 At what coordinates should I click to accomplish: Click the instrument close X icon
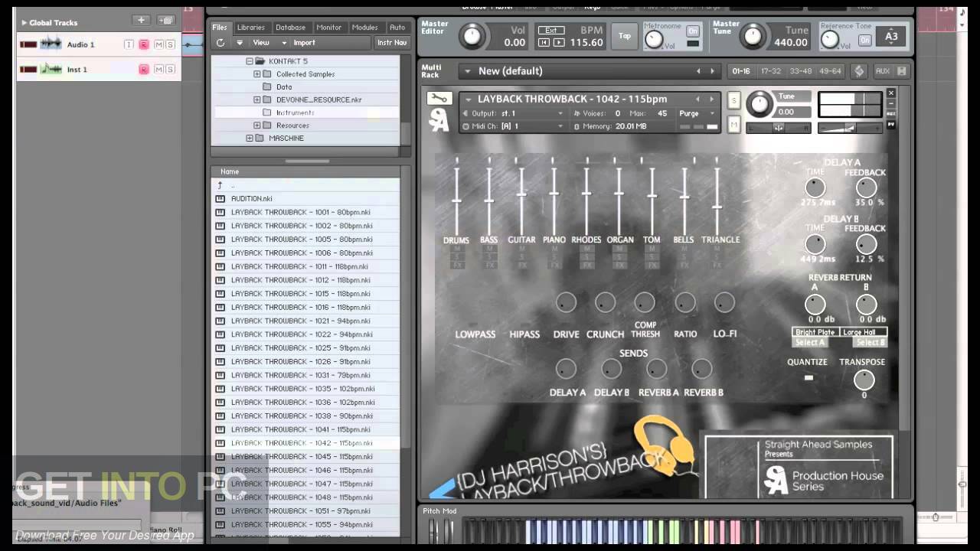coord(891,93)
